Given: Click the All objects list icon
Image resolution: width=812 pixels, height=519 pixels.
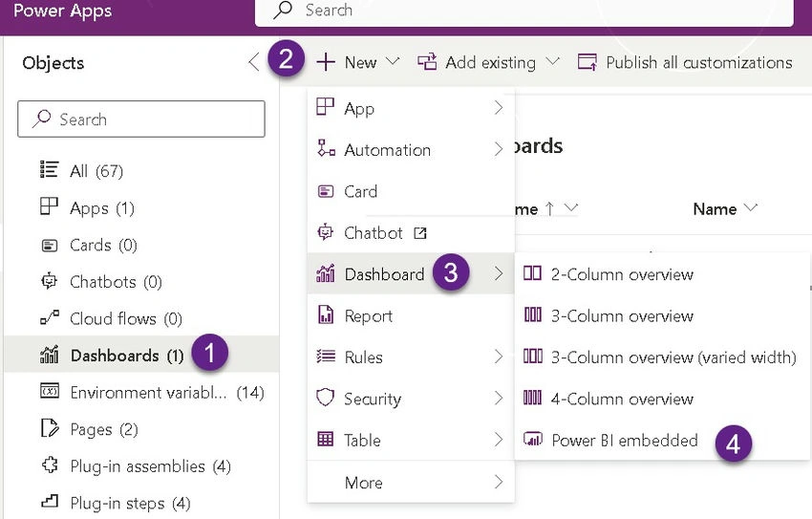Looking at the screenshot, I should [x=49, y=170].
